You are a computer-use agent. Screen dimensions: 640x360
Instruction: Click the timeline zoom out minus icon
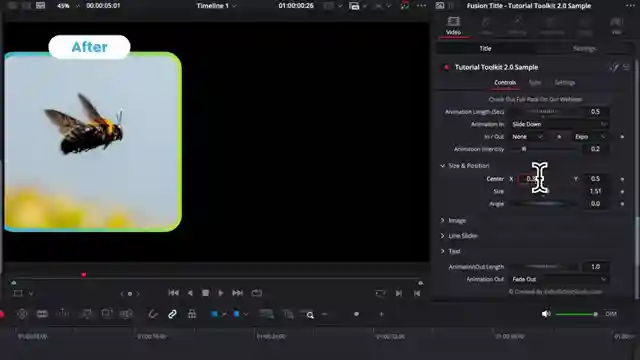[x=324, y=314]
